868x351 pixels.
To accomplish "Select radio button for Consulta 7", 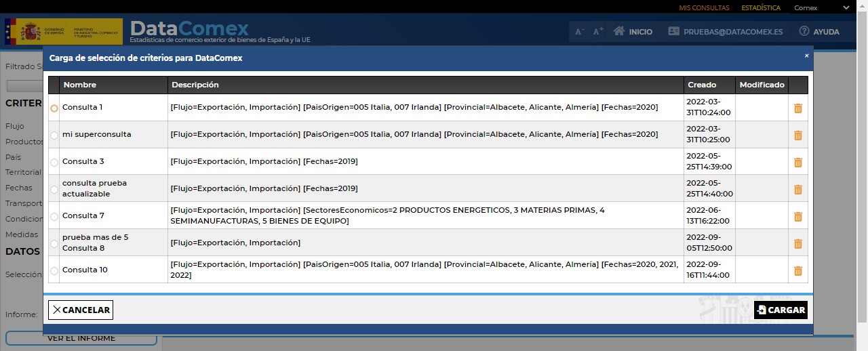I will click(x=54, y=217).
